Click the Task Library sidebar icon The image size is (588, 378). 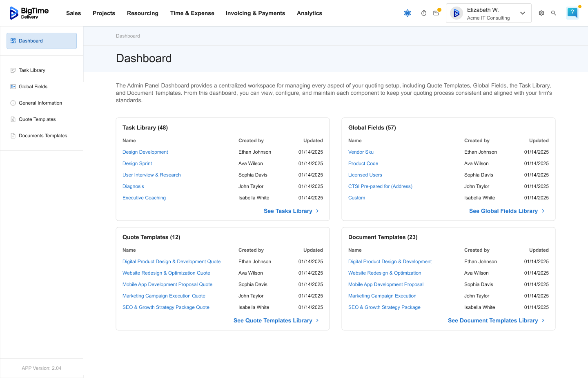[x=13, y=70]
